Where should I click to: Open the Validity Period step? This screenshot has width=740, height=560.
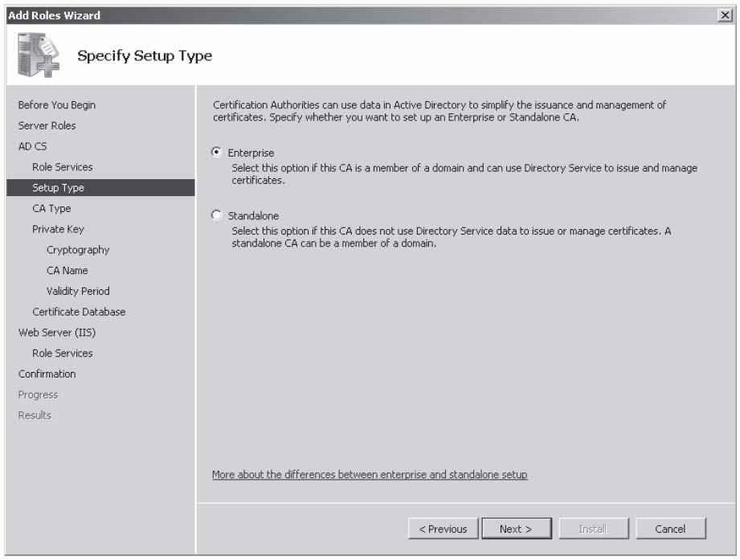tap(78, 291)
